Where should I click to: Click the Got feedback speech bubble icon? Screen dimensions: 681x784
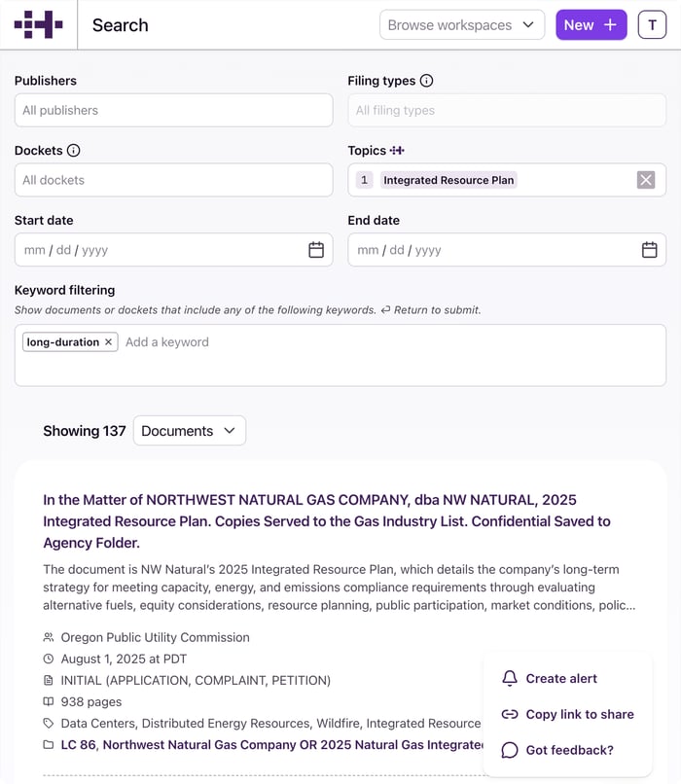click(x=510, y=750)
